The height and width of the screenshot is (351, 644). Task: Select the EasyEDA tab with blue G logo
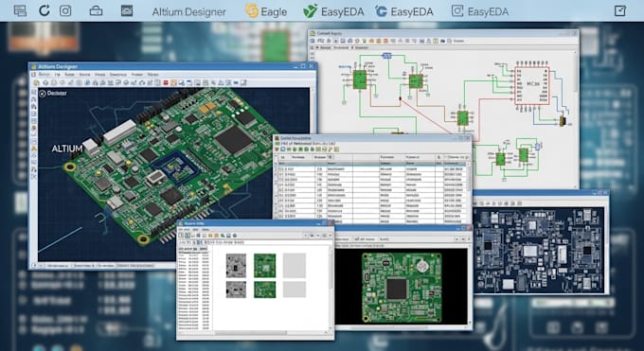coord(404,11)
